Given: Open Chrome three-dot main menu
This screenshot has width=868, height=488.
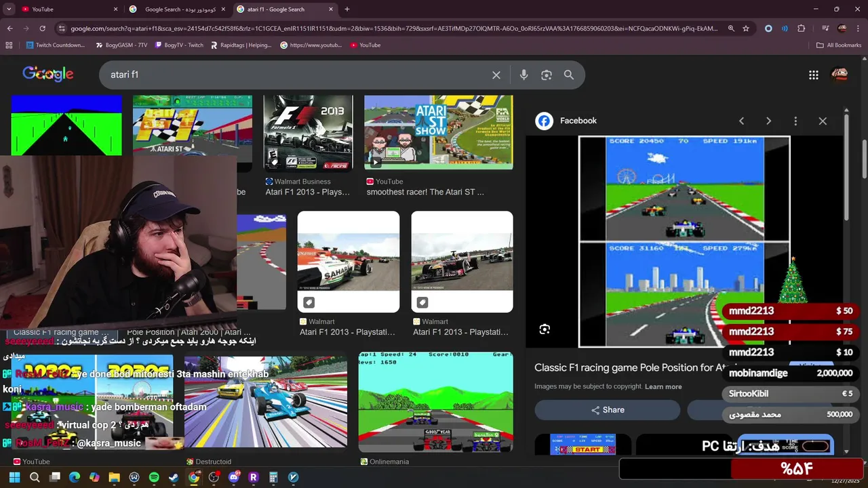Looking at the screenshot, I should point(859,28).
